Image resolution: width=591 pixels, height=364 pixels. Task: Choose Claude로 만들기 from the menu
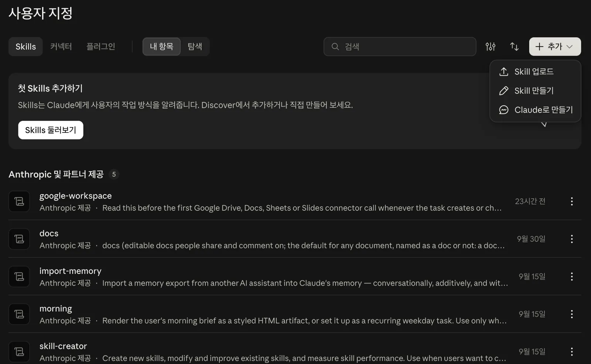tap(535, 110)
